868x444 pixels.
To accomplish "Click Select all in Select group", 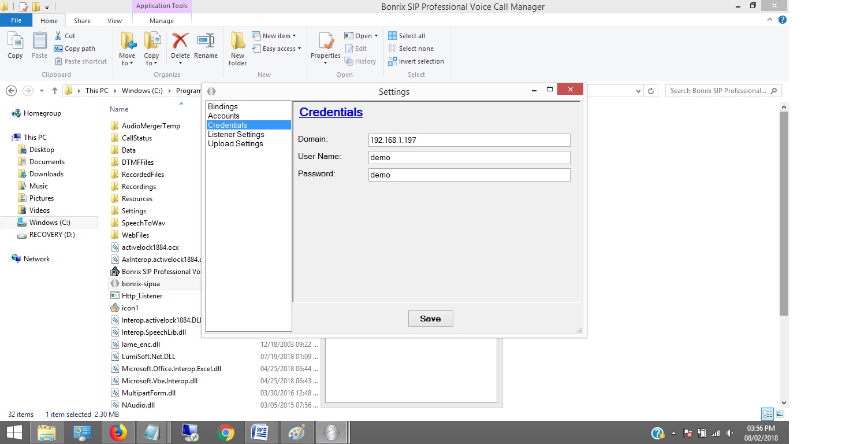I will 407,36.
